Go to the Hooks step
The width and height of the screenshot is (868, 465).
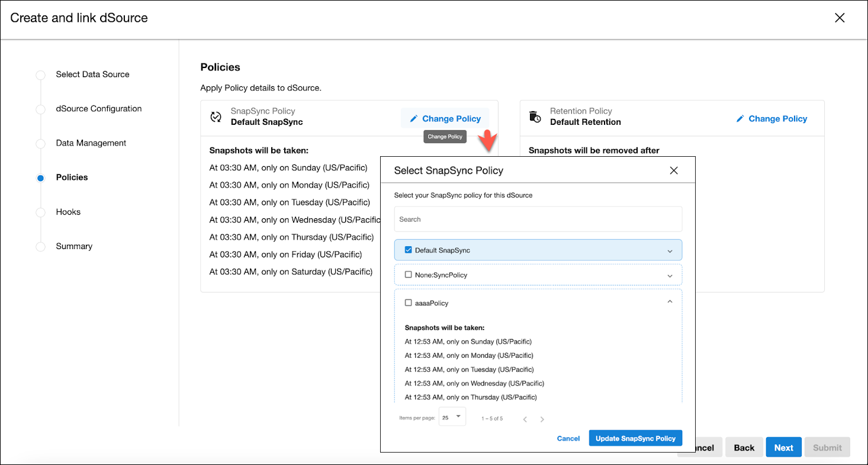point(68,212)
